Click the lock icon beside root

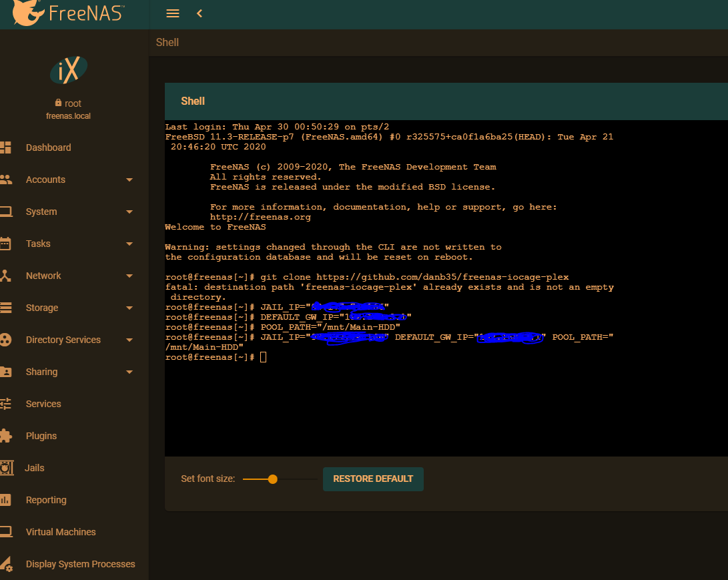(x=58, y=103)
